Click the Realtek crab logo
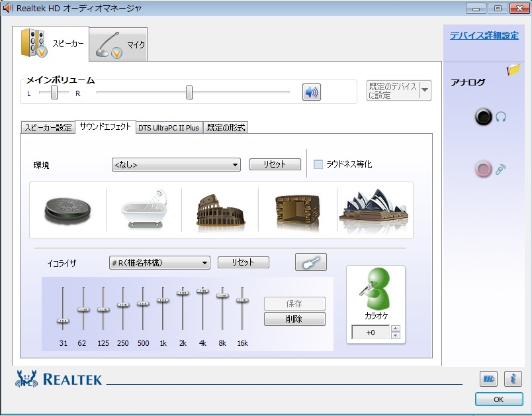This screenshot has width=532, height=416. tap(26, 378)
